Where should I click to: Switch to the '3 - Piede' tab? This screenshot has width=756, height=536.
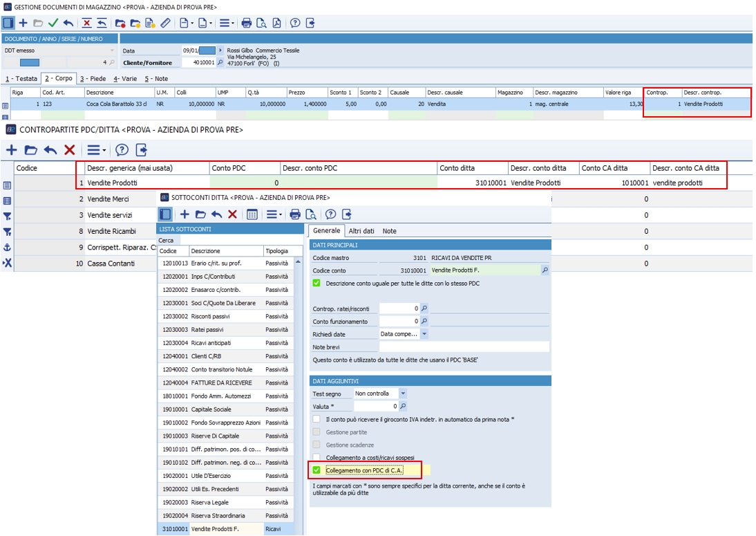pyautogui.click(x=93, y=79)
